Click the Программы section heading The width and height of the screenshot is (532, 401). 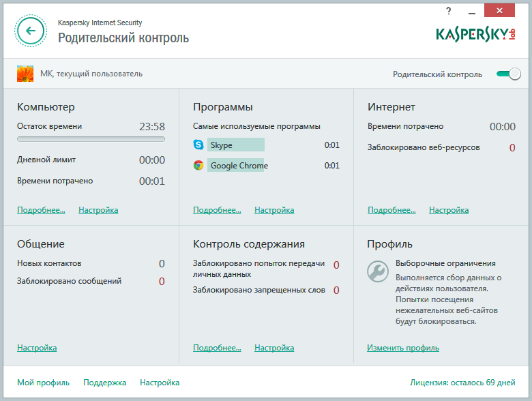point(223,107)
